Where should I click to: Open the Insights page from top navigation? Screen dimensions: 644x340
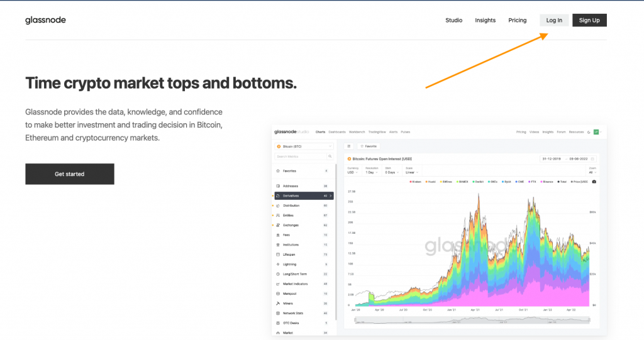[485, 20]
